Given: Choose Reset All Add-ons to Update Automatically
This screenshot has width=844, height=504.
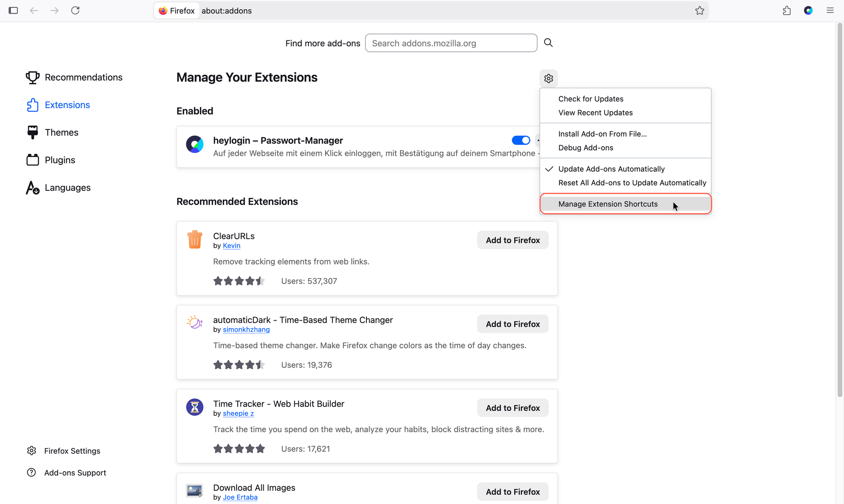Looking at the screenshot, I should click(625, 183).
